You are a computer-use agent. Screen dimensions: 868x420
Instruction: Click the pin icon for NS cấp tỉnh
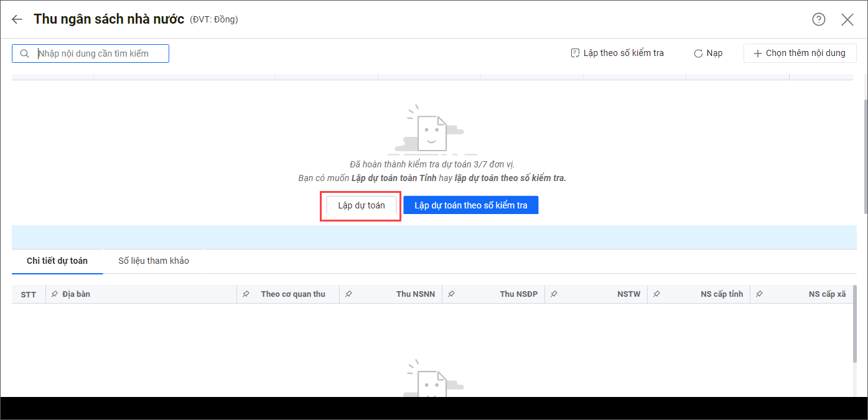656,294
